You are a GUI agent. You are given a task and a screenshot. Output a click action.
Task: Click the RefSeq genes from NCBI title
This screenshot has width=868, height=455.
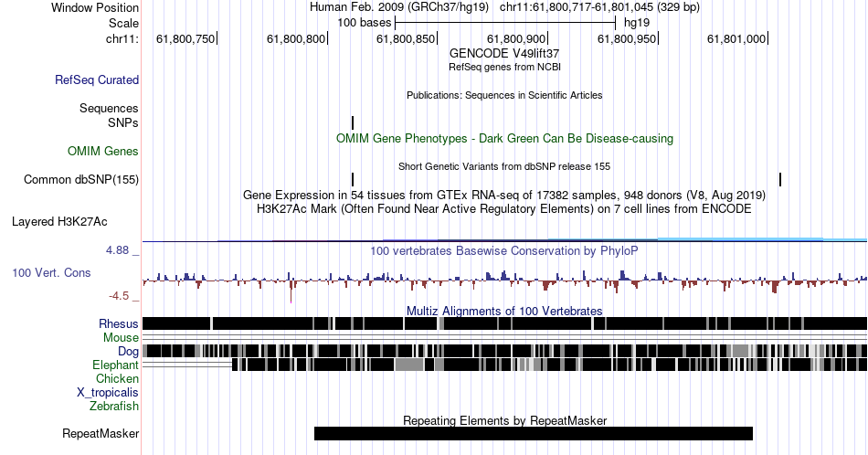504,67
